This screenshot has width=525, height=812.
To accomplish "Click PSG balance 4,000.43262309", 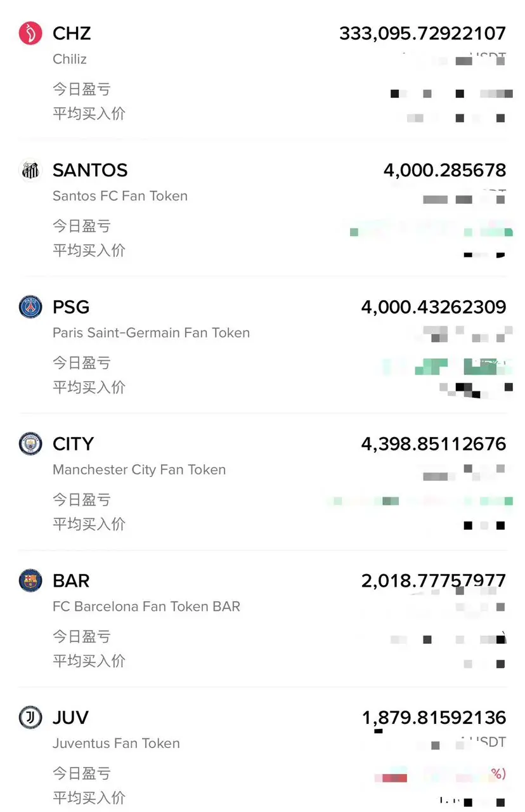I will point(434,307).
